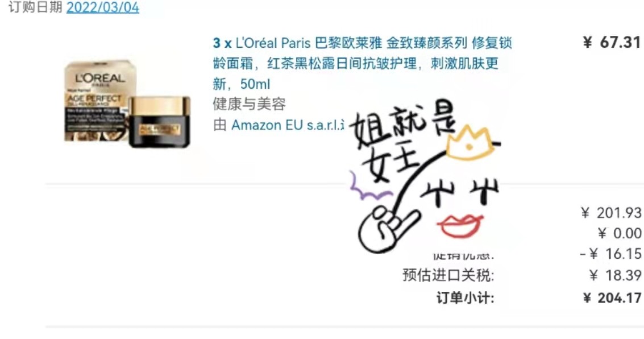Select the item price ¥ 67.31
This screenshot has width=644, height=339.
[612, 42]
